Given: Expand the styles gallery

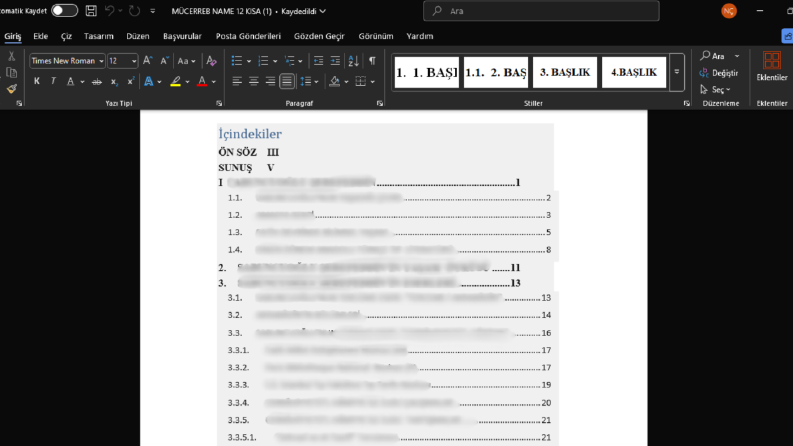Looking at the screenshot, I should pos(677,72).
